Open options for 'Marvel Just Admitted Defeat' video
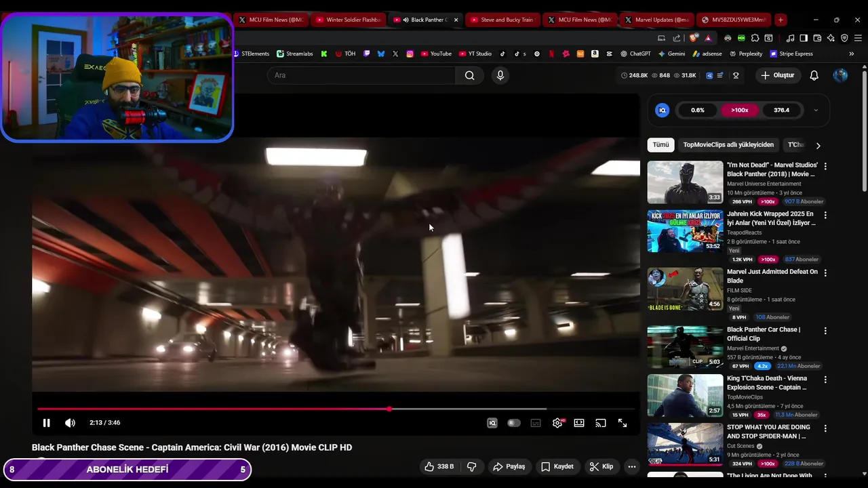 [x=825, y=272]
